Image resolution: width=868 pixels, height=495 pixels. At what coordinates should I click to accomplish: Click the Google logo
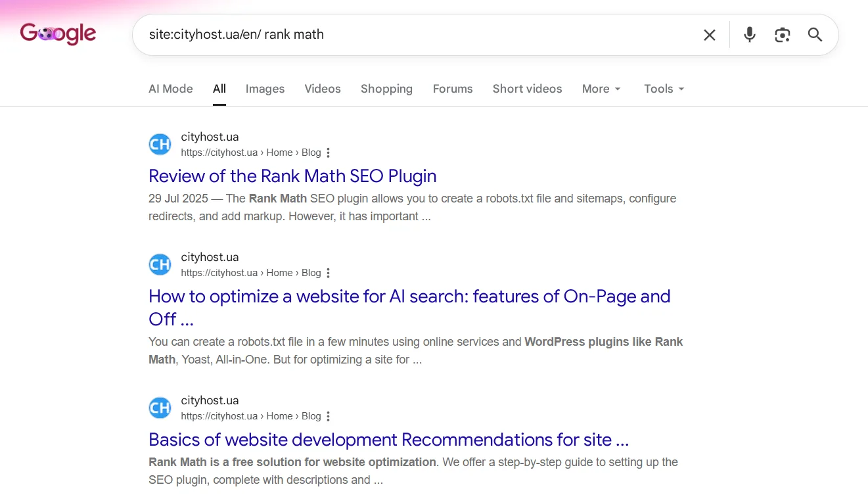58,34
